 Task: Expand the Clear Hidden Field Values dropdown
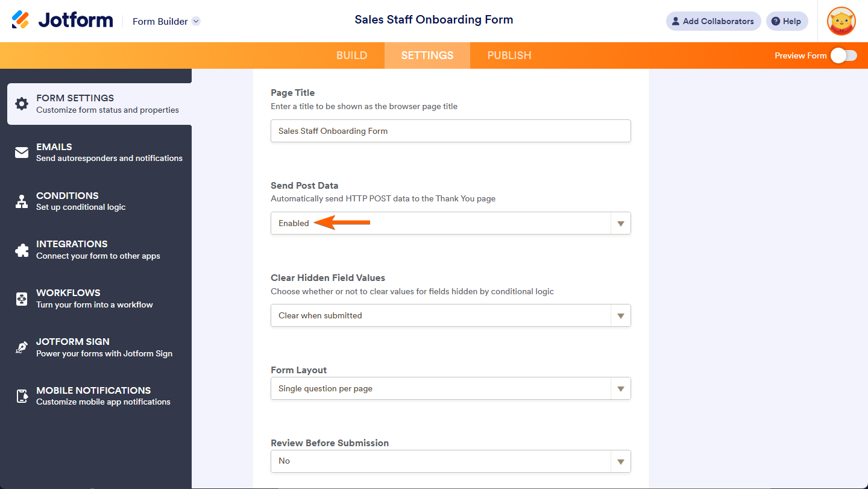pos(620,316)
